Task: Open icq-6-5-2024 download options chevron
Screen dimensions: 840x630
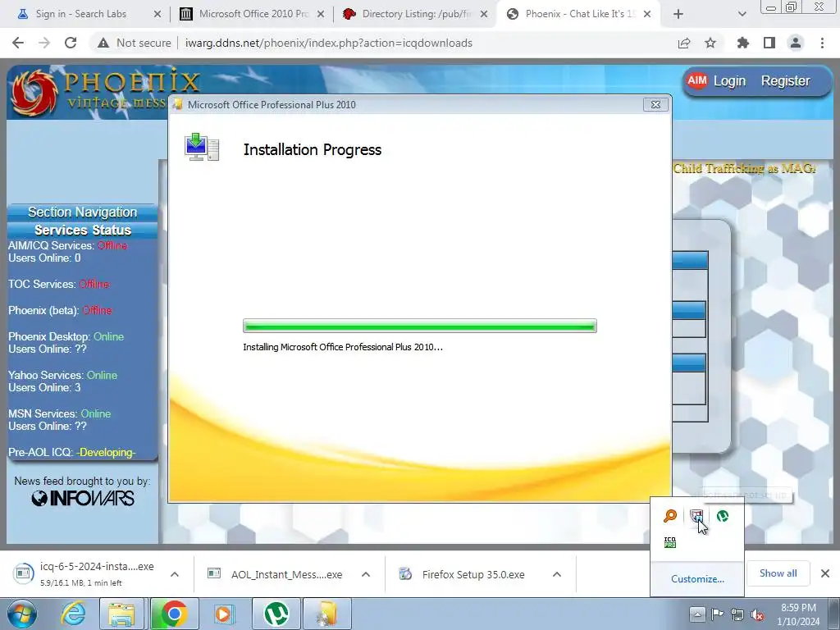Action: [174, 574]
